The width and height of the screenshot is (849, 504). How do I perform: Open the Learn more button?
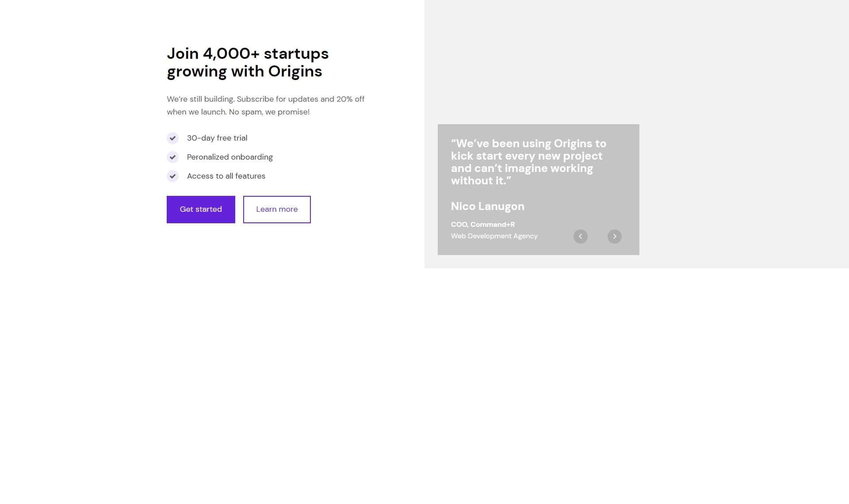[277, 210]
